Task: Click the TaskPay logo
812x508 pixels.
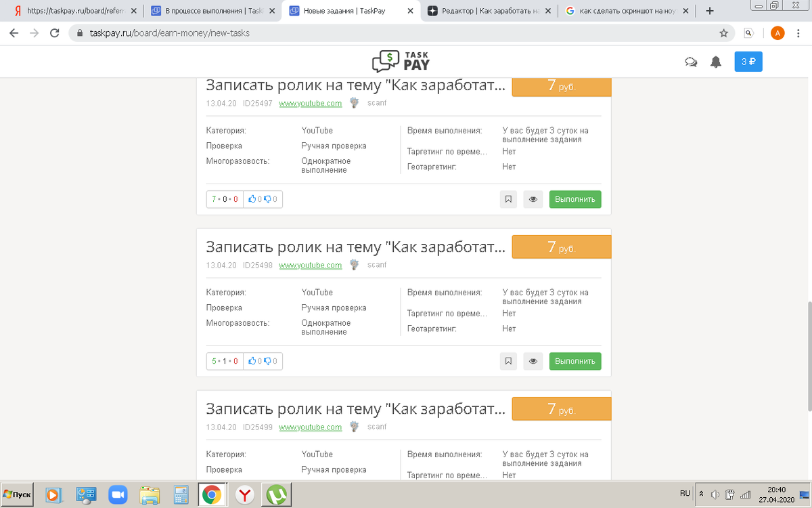Action: (401, 61)
